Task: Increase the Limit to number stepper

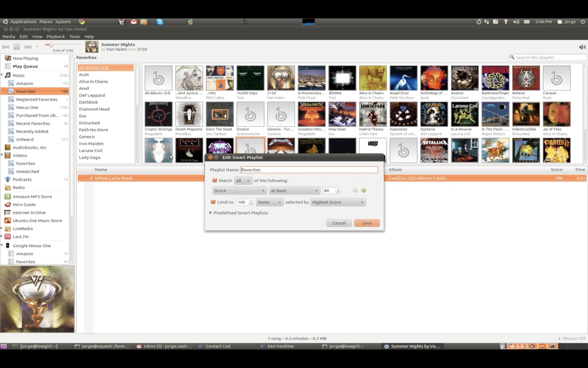Action: coord(251,201)
